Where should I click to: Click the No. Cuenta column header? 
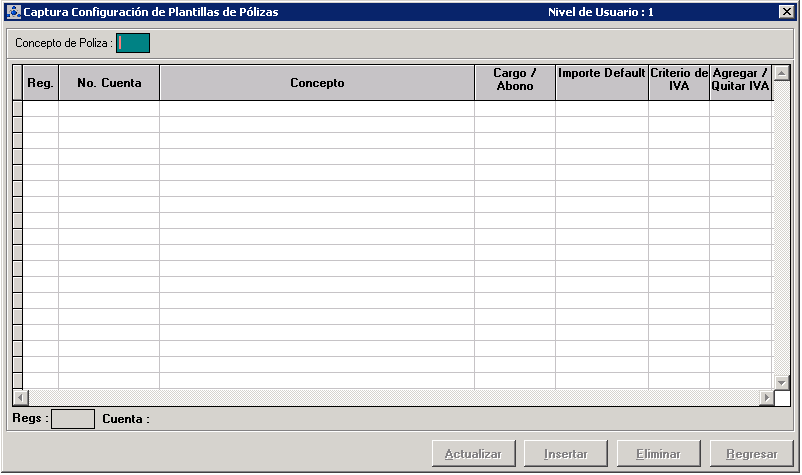click(x=109, y=83)
